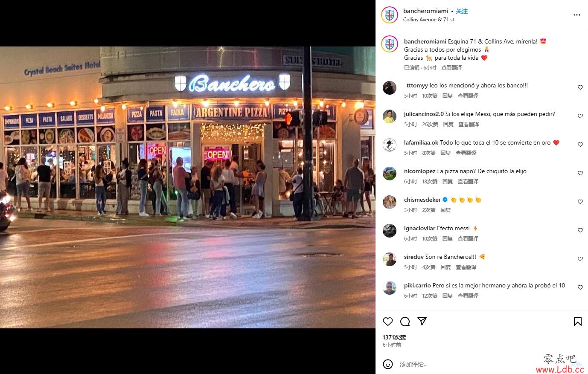Image resolution: width=588 pixels, height=374 pixels.
Task: Share post via paper plane icon
Action: point(422,322)
